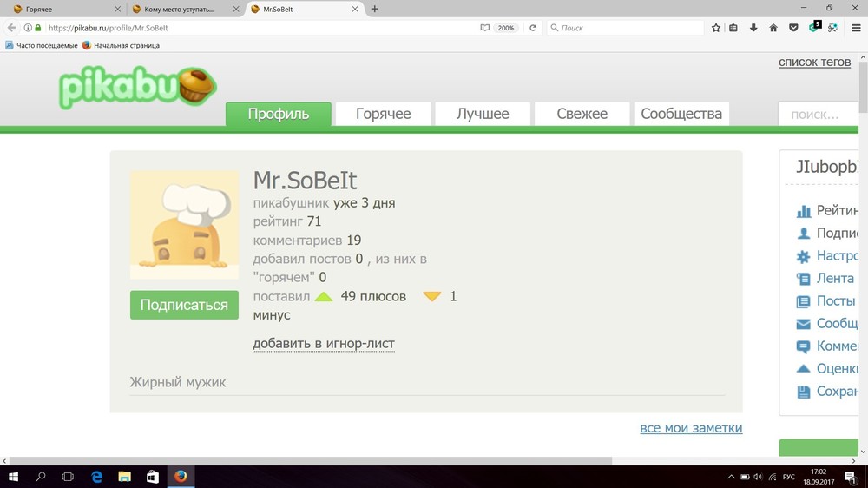The height and width of the screenshot is (488, 868).
Task: Click the добавить в игнор-лист link
Action: coord(324,344)
